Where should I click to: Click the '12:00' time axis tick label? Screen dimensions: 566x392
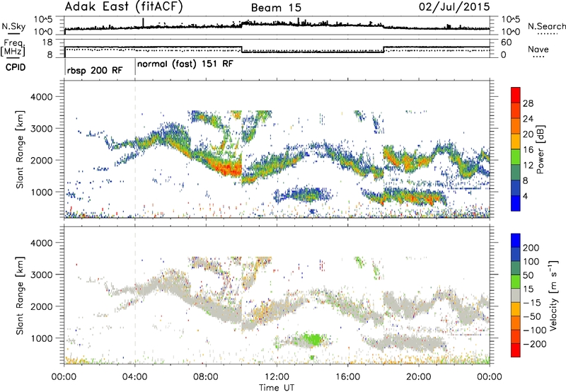(x=277, y=377)
